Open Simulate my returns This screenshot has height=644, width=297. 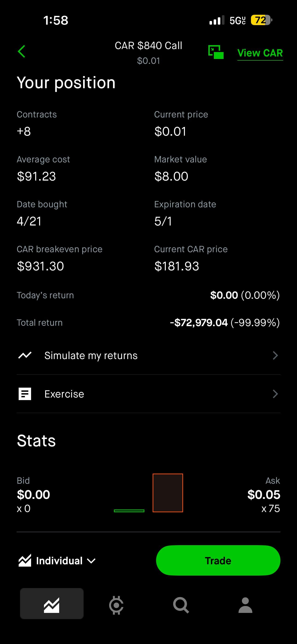pos(91,355)
